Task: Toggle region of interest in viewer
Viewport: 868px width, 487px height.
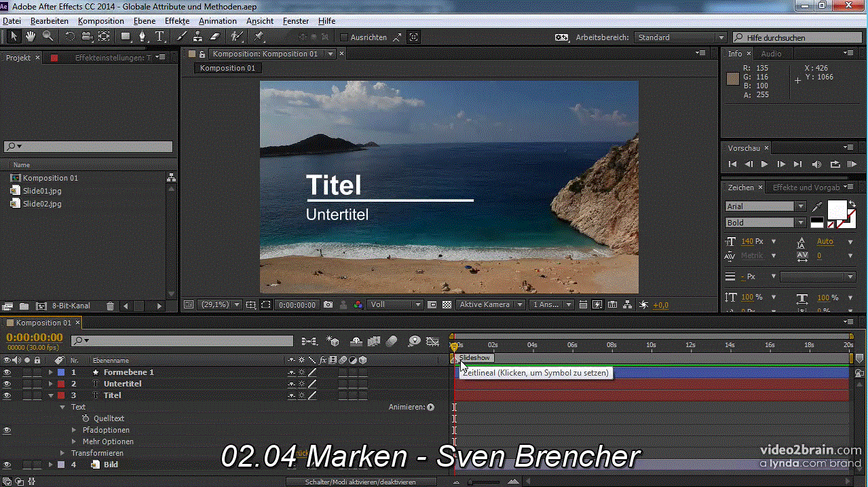Action: 266,305
